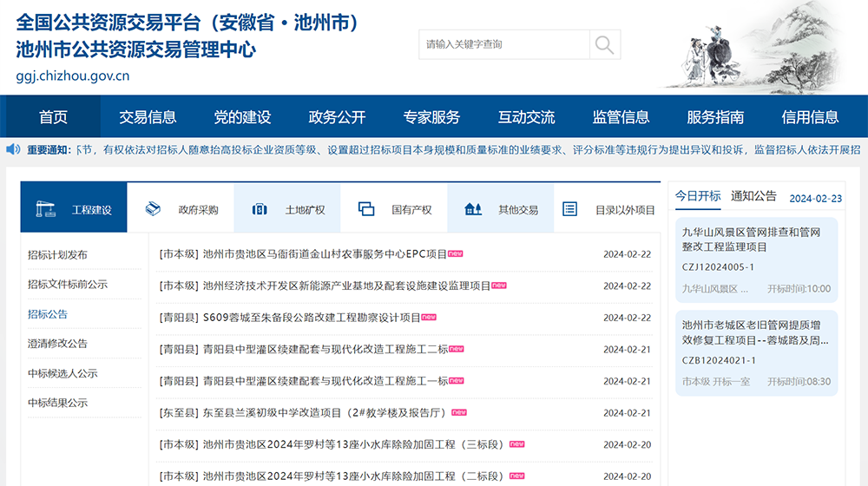The width and height of the screenshot is (868, 486).
Task: Open the 交易信息 navigation menu
Action: pos(148,117)
